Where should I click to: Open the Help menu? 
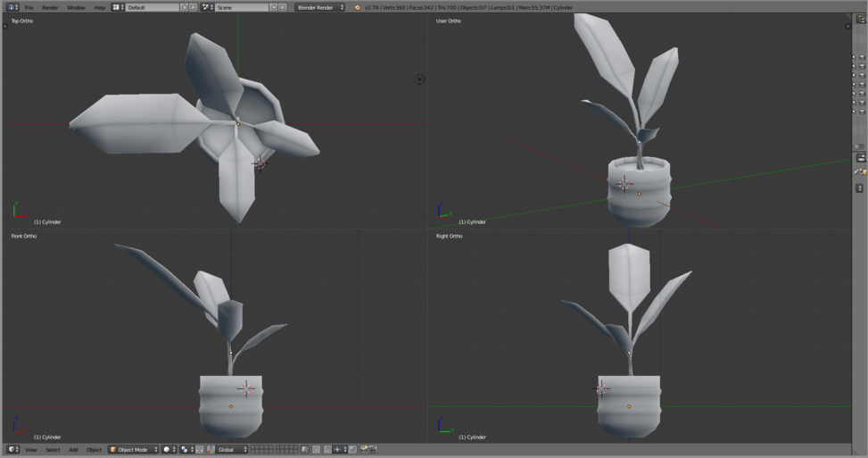99,8
